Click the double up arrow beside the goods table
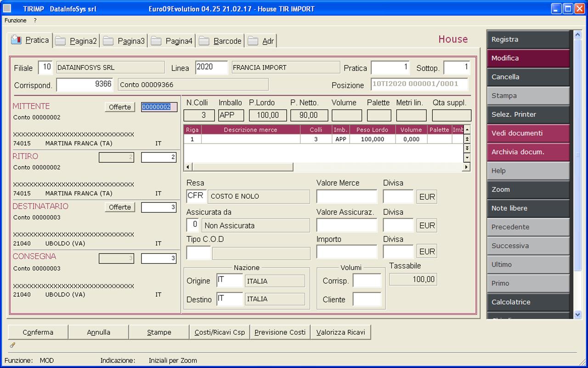Image resolution: width=588 pixels, height=368 pixels. point(467,139)
